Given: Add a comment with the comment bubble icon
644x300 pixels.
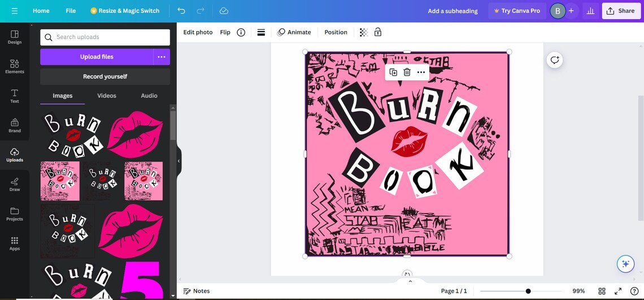Looking at the screenshot, I should click(555, 60).
